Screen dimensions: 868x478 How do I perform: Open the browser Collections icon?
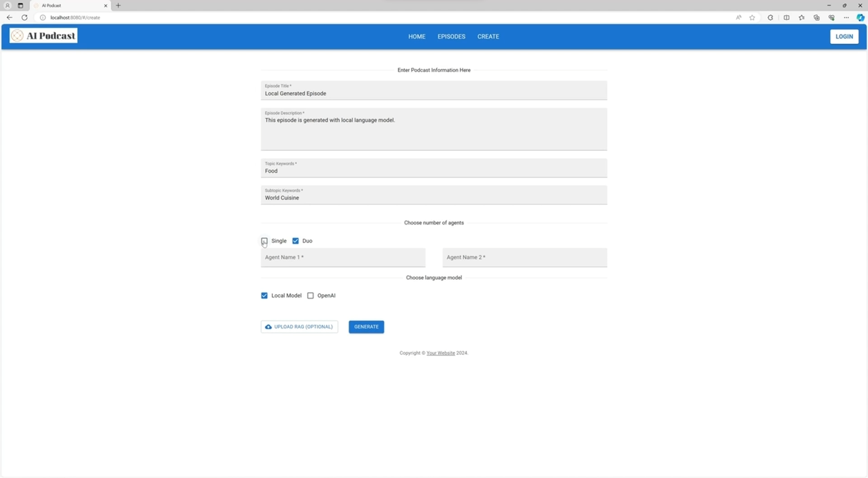point(816,18)
